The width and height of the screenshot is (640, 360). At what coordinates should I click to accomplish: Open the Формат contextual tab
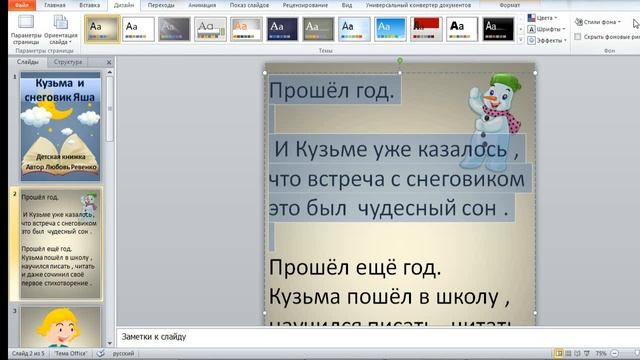click(509, 5)
